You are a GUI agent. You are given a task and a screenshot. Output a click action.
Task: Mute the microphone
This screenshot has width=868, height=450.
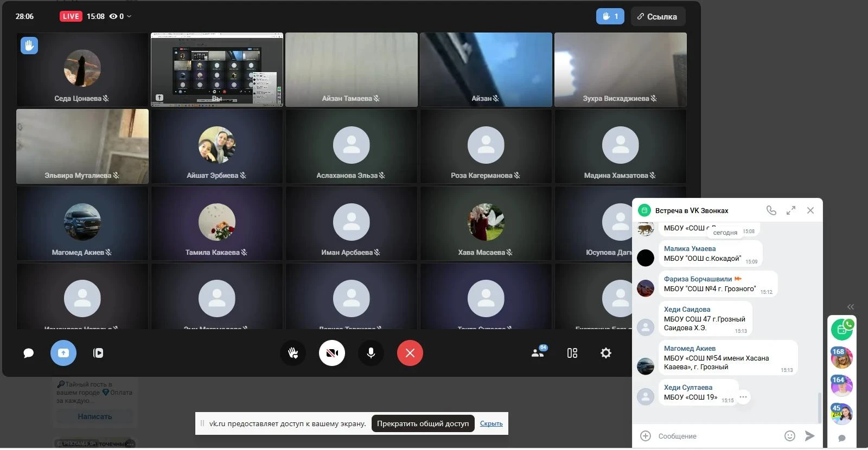click(371, 353)
